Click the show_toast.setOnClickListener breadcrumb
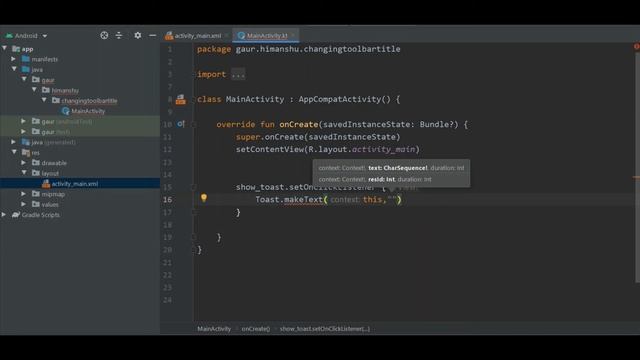 pos(325,329)
